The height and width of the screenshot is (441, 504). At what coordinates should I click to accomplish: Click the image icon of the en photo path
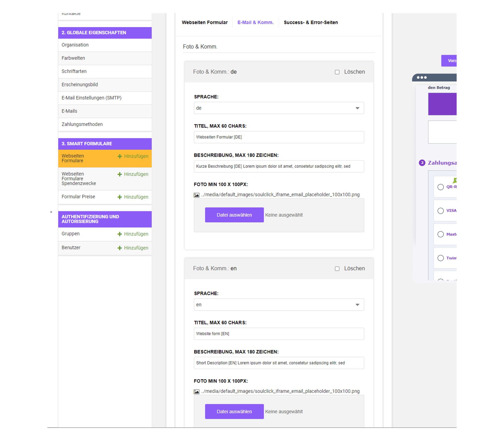pyautogui.click(x=196, y=392)
